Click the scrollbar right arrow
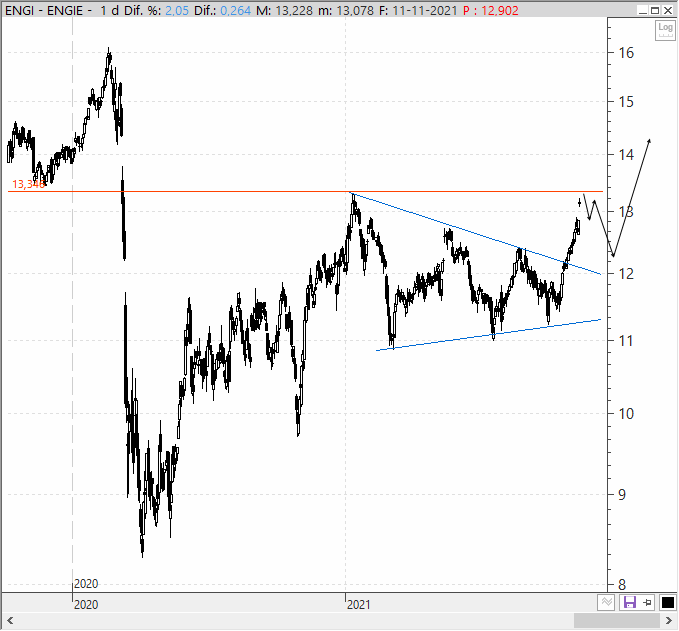This screenshot has width=679, height=631. tap(669, 621)
